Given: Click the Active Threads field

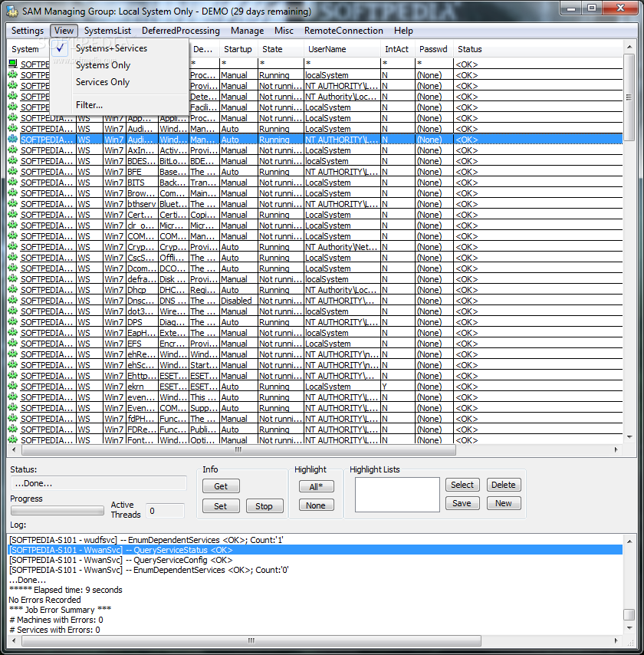Looking at the screenshot, I should [165, 511].
